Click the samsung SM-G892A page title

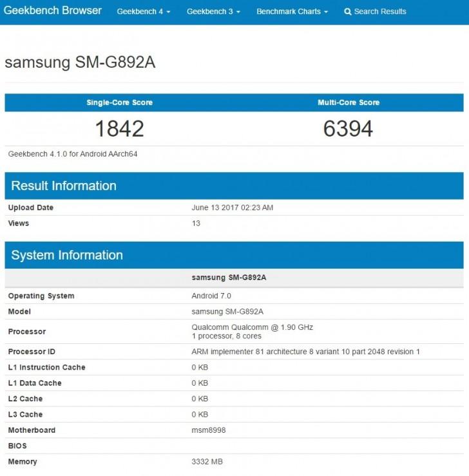click(x=80, y=62)
